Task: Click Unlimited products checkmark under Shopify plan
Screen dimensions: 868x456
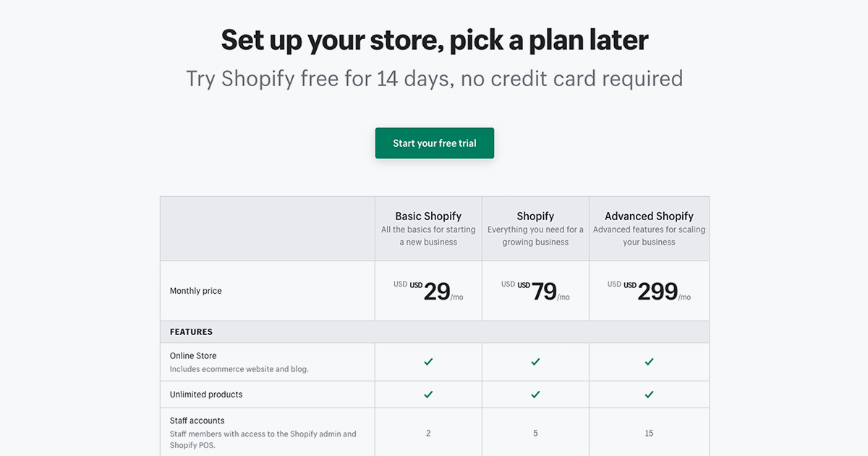Action: coord(535,394)
